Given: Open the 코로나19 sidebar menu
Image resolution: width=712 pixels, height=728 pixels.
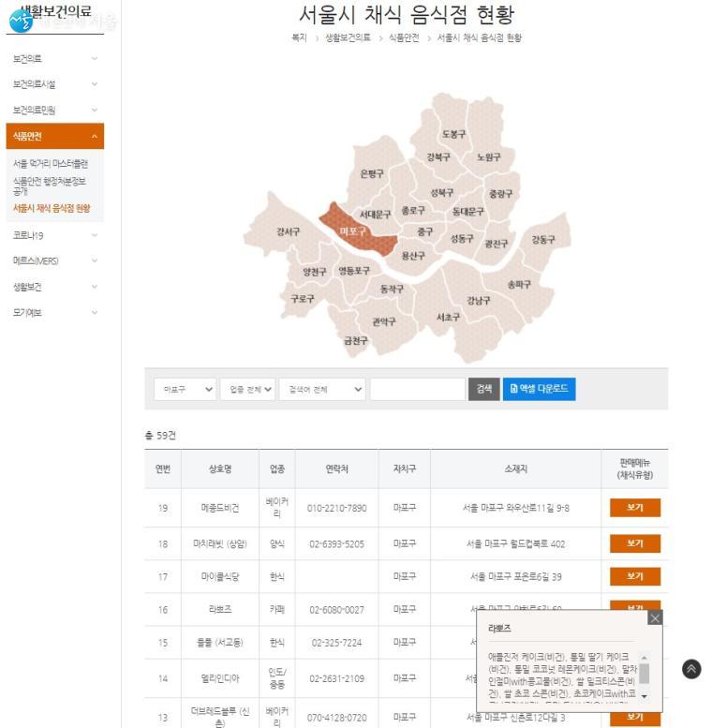Looking at the screenshot, I should (x=54, y=235).
